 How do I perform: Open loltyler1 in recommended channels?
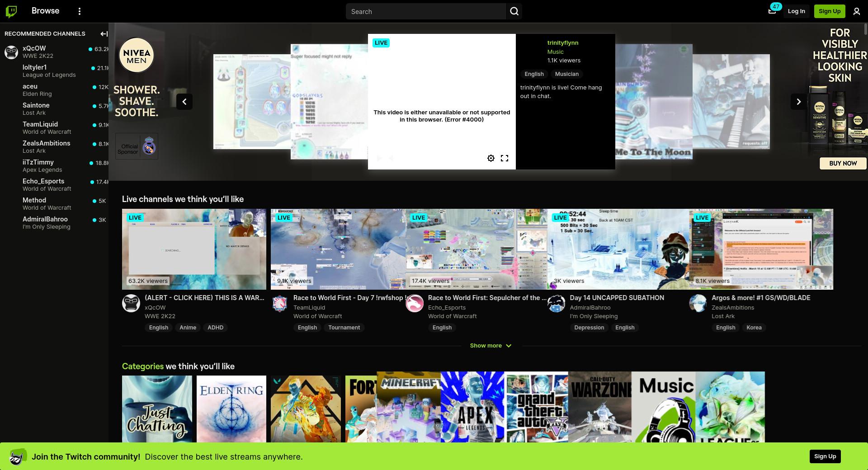coord(54,71)
